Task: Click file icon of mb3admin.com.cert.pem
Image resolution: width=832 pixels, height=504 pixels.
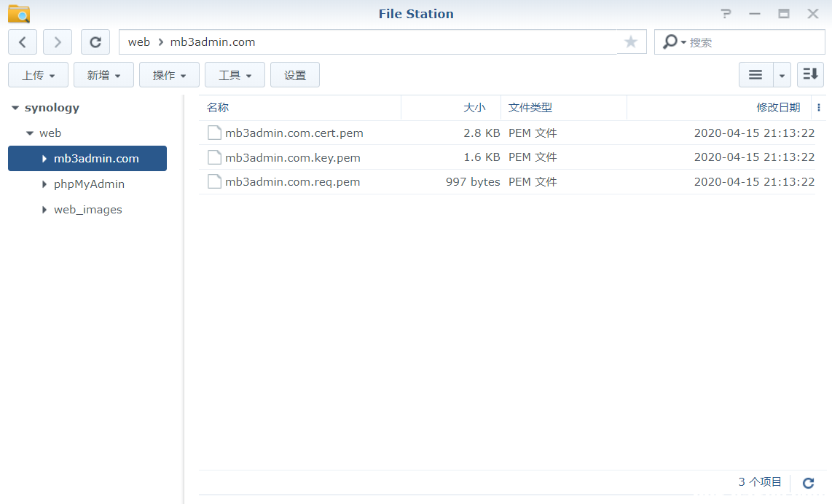Action: (214, 133)
